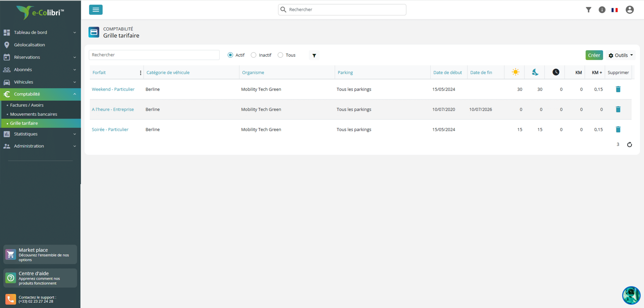Open the Outils dropdown
Viewport: 644px width, 308px height.
pos(620,55)
